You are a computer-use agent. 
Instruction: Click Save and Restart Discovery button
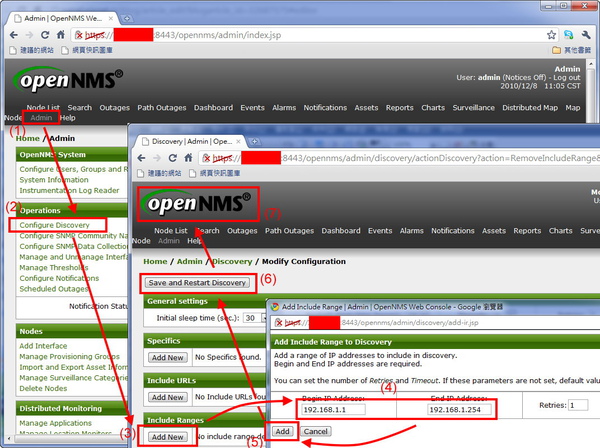[197, 283]
